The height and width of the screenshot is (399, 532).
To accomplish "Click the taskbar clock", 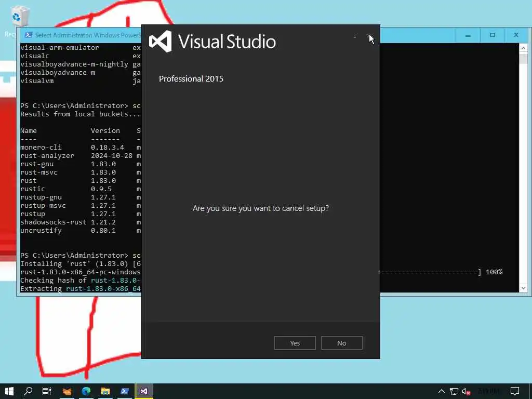I will tap(488, 392).
